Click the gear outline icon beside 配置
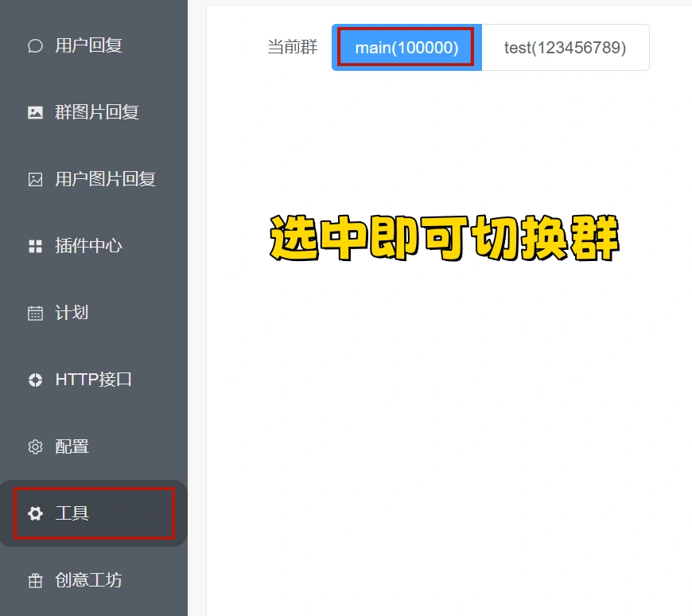This screenshot has height=616, width=692. pos(35,446)
